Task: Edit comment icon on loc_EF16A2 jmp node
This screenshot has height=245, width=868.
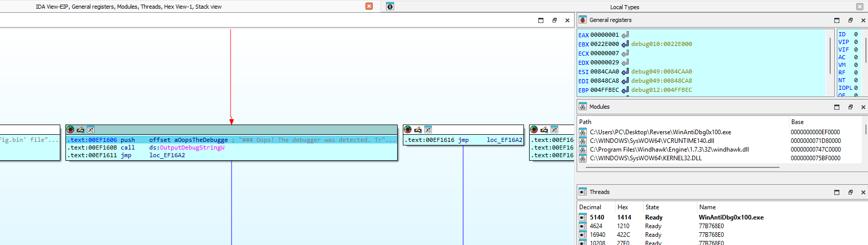Action: [x=418, y=130]
